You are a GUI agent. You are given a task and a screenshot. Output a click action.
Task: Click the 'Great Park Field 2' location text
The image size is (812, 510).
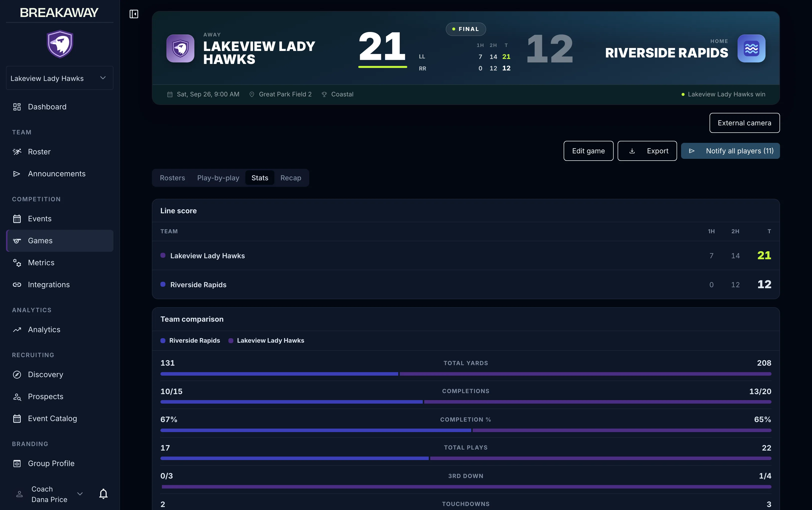285,94
